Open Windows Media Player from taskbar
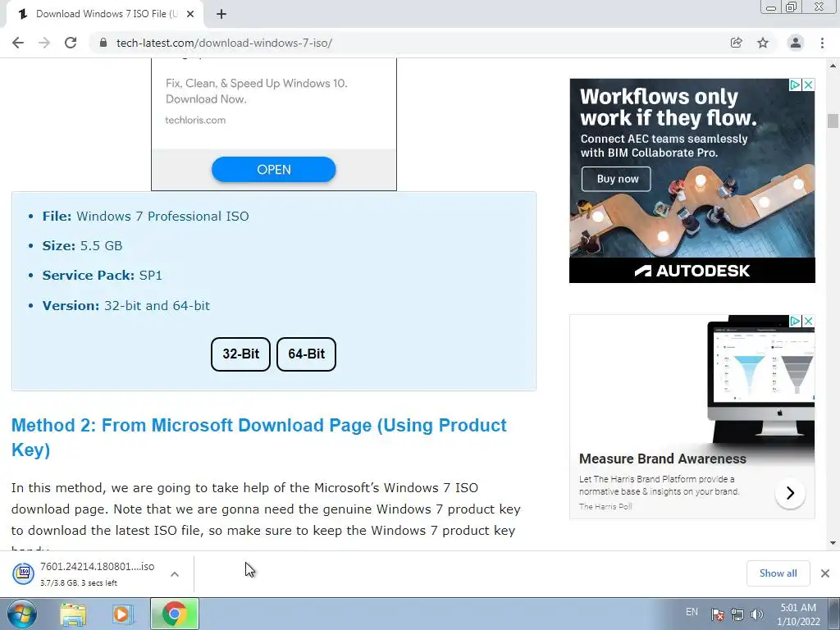The height and width of the screenshot is (630, 840). pos(123,614)
